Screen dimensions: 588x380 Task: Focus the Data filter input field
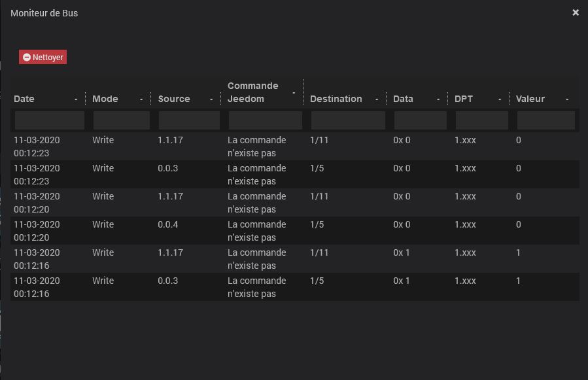click(x=421, y=120)
